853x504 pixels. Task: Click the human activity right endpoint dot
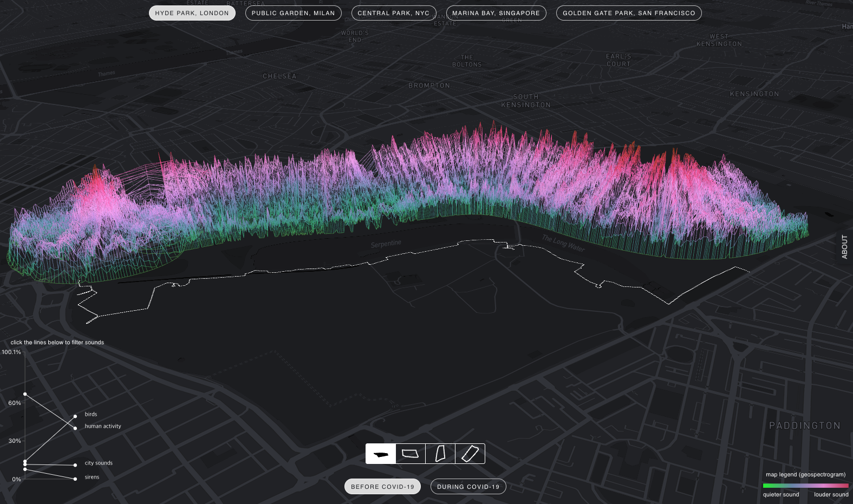point(75,428)
